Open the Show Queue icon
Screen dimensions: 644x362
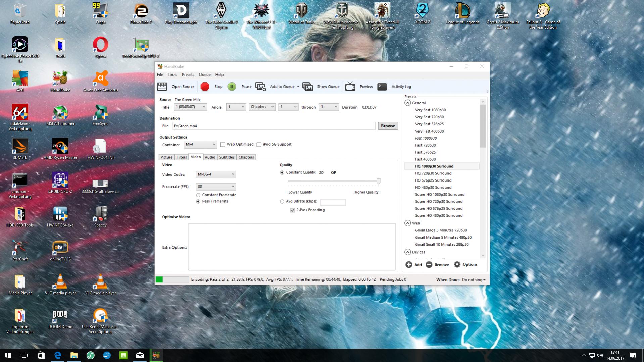(x=307, y=87)
